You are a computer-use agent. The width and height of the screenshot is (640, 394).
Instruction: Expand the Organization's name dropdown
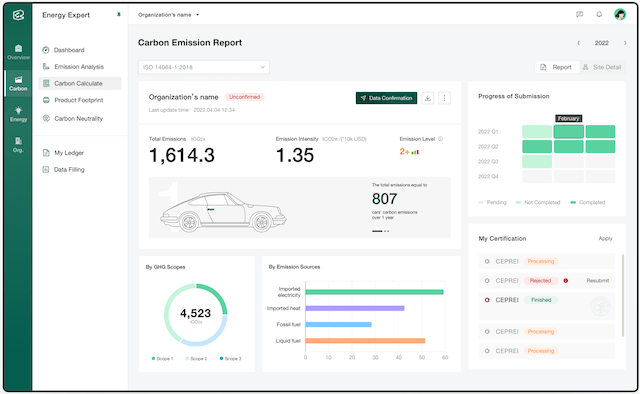point(169,15)
